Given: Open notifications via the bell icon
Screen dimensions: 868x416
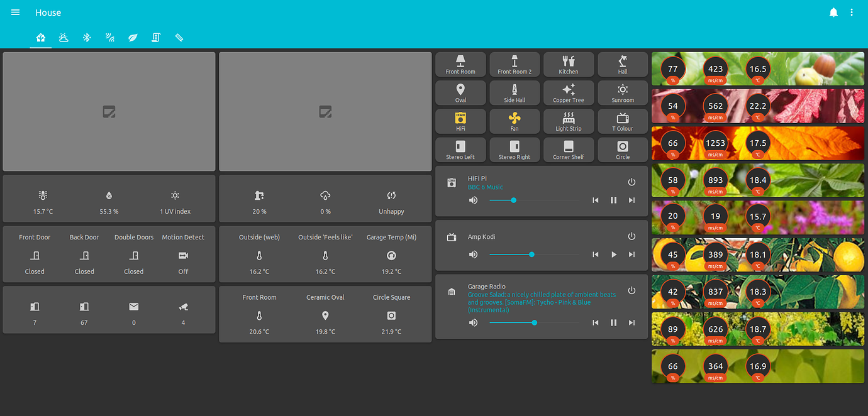Looking at the screenshot, I should tap(833, 12).
